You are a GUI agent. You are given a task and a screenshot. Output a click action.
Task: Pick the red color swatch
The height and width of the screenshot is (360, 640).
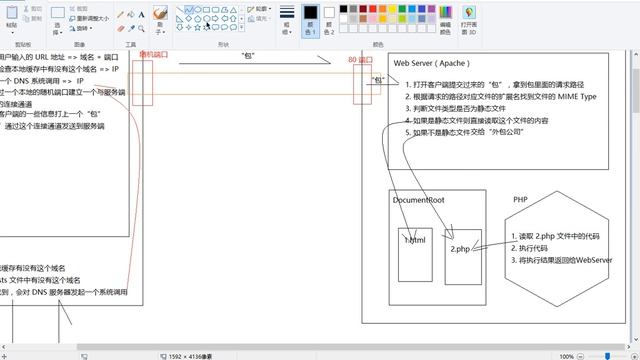click(x=373, y=9)
